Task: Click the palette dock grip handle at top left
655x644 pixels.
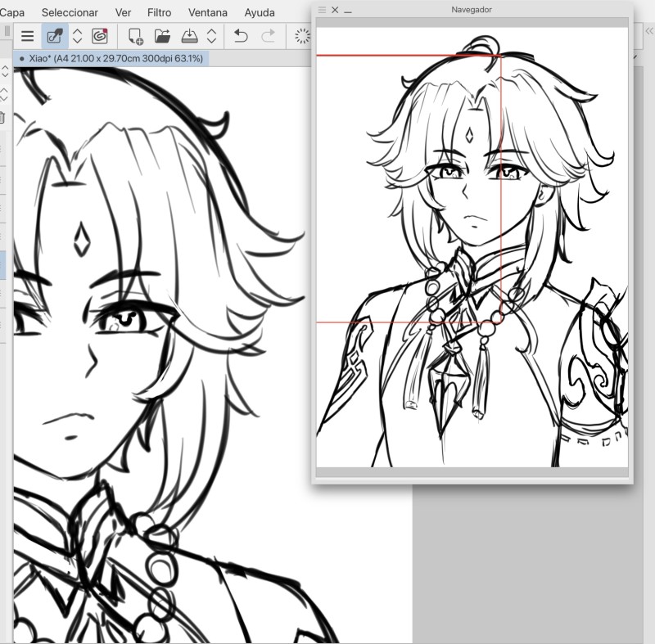Action: click(x=7, y=30)
